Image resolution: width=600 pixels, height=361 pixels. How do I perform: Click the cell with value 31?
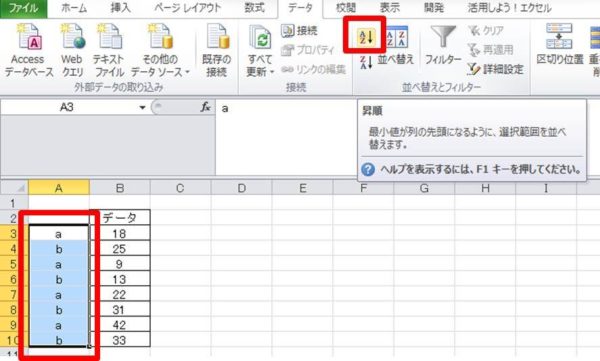pos(120,310)
